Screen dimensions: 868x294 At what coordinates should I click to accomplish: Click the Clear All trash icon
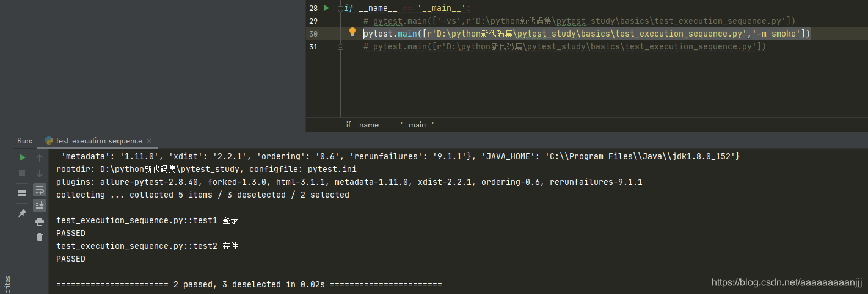[40, 237]
